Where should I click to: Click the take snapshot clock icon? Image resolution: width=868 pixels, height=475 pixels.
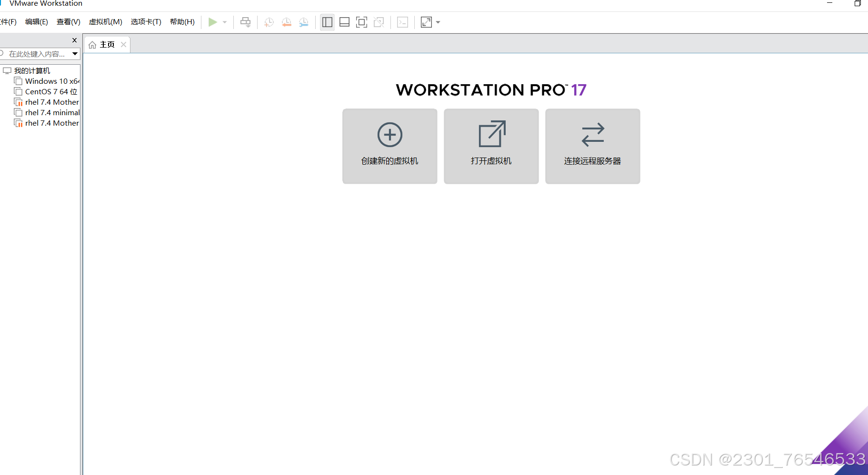[269, 22]
